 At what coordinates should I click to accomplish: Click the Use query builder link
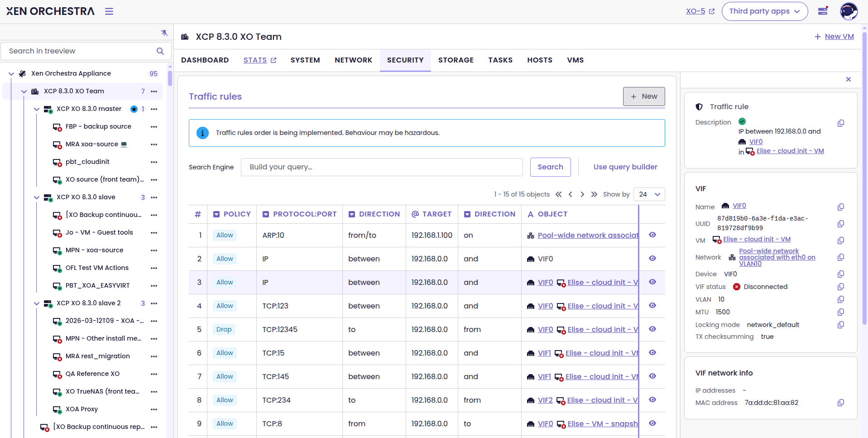tap(625, 167)
